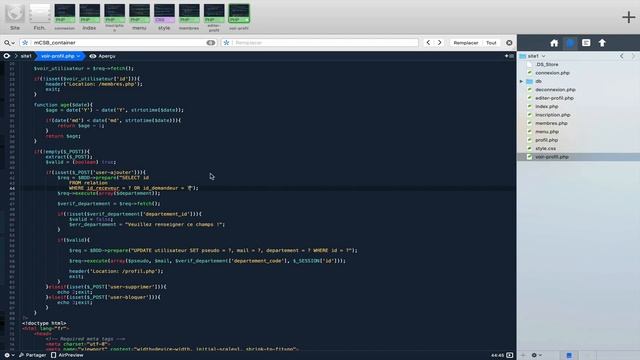
Task: Select index.php in file list
Action: (x=578, y=106)
